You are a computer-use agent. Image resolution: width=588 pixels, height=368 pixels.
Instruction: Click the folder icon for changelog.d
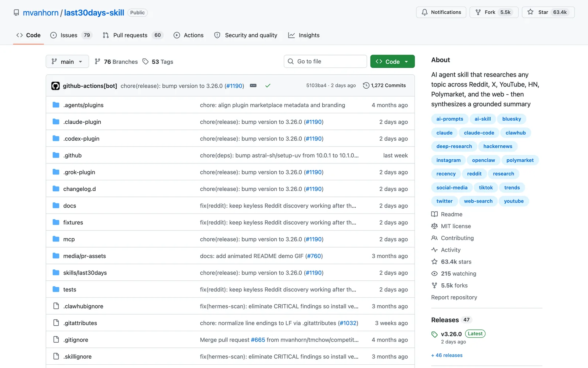56,189
